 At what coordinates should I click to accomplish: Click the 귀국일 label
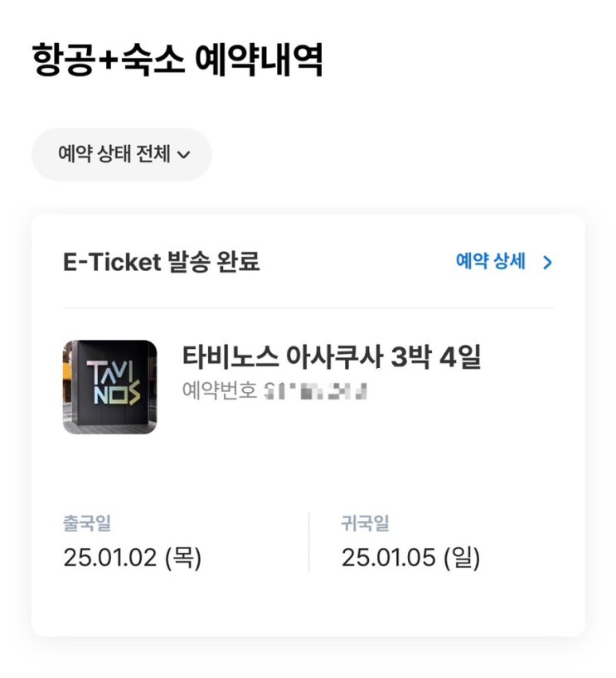click(365, 523)
